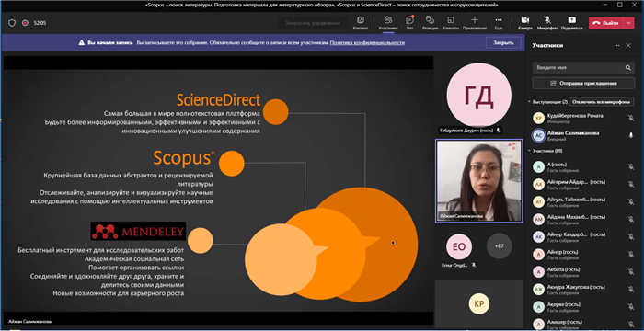
Task: Click muted mic icon for Айнур Калдарб…
Action: [x=631, y=237]
